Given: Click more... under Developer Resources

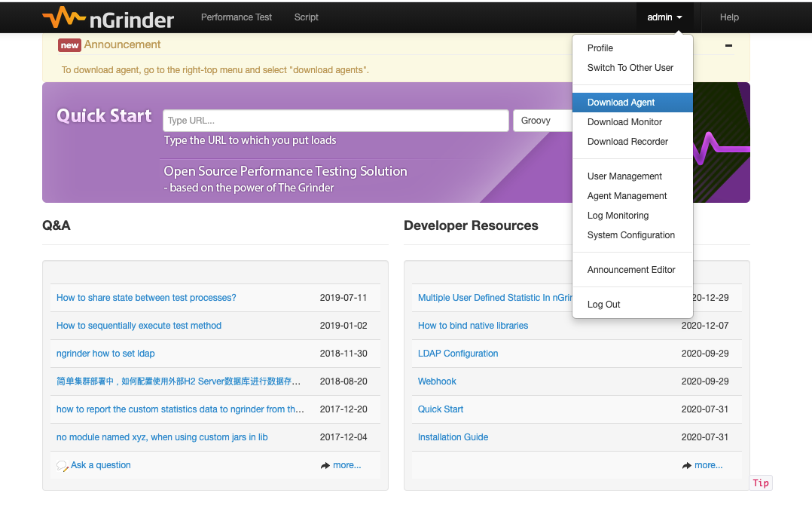Looking at the screenshot, I should 708,465.
